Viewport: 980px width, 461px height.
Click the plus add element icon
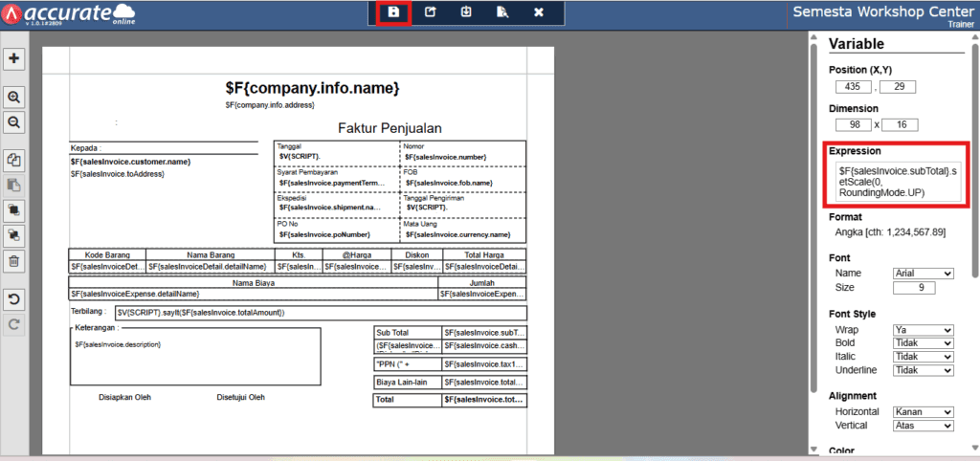[14, 58]
